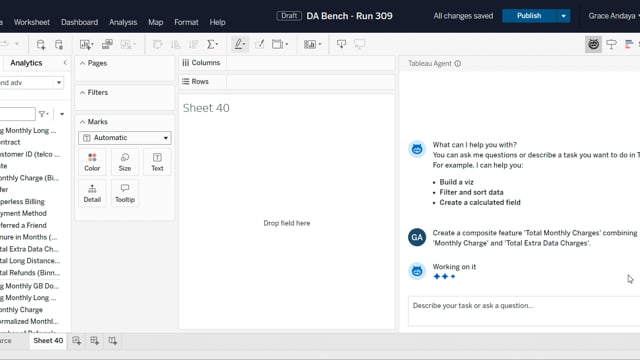640x360 pixels.
Task: Click the Format workbook brush icon
Action: coord(260,44)
